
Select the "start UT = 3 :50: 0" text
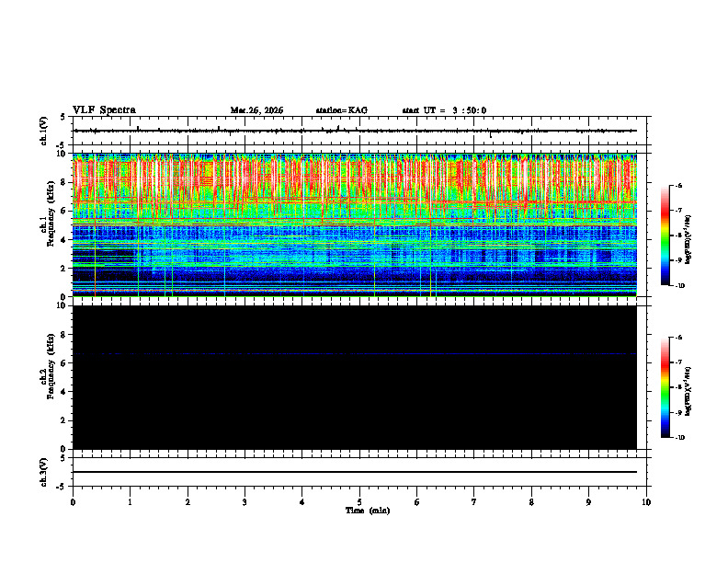tap(444, 110)
